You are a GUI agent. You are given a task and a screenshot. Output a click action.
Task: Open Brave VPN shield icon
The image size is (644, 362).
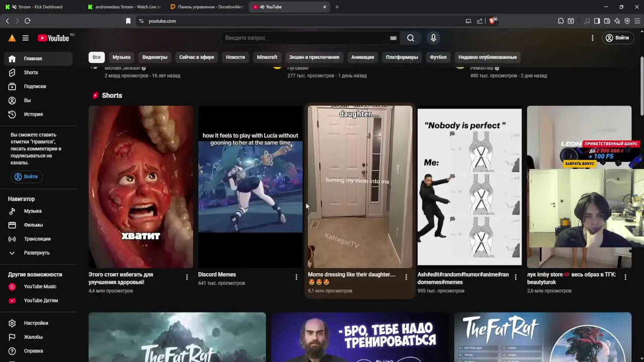(x=627, y=21)
